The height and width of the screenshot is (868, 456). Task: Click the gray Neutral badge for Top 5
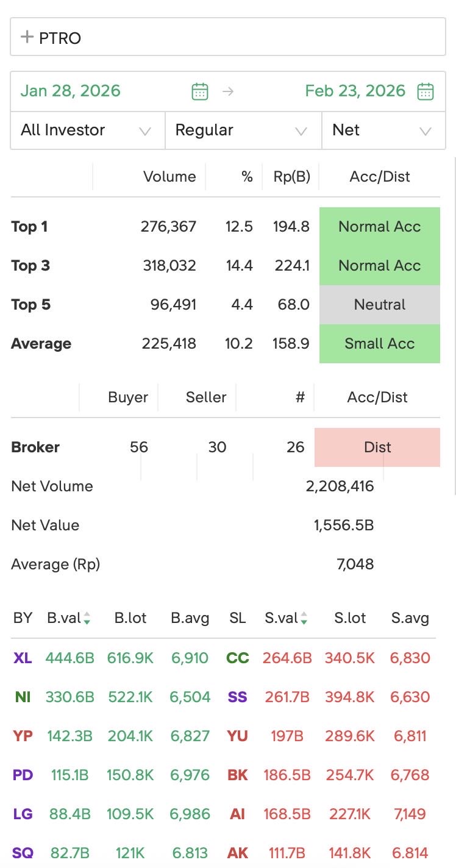pyautogui.click(x=379, y=305)
